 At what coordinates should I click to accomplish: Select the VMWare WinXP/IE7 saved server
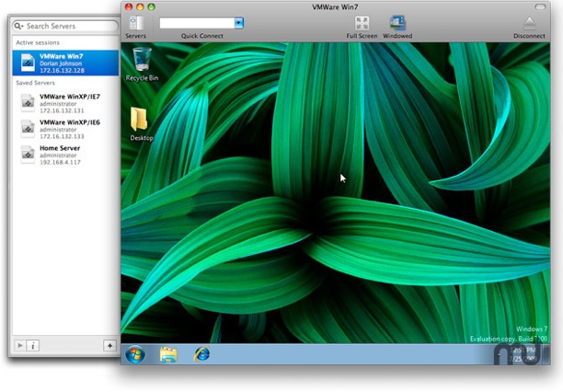click(x=65, y=103)
